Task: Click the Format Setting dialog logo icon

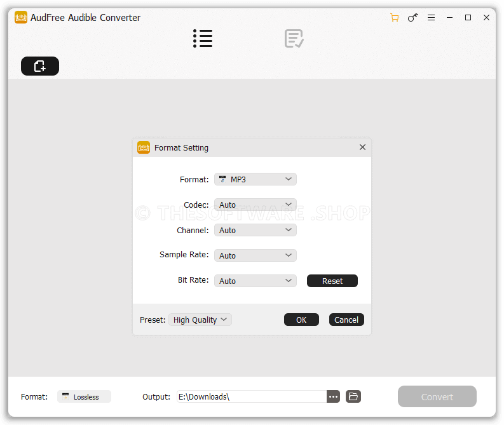Action: (x=144, y=147)
